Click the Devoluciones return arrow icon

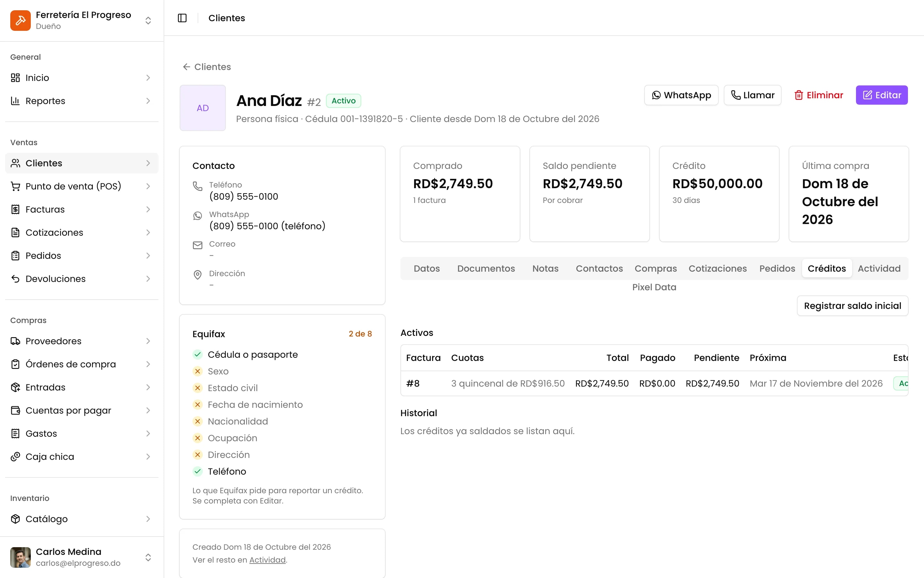click(x=15, y=279)
